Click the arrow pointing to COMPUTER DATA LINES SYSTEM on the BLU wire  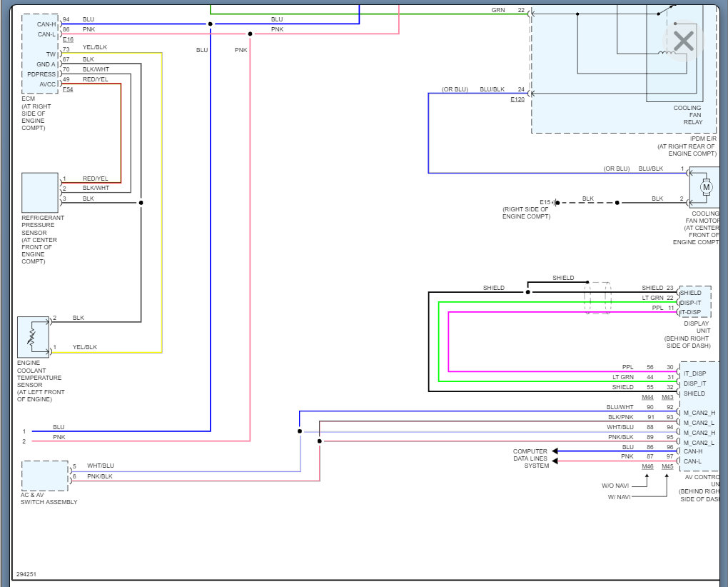tap(555, 451)
